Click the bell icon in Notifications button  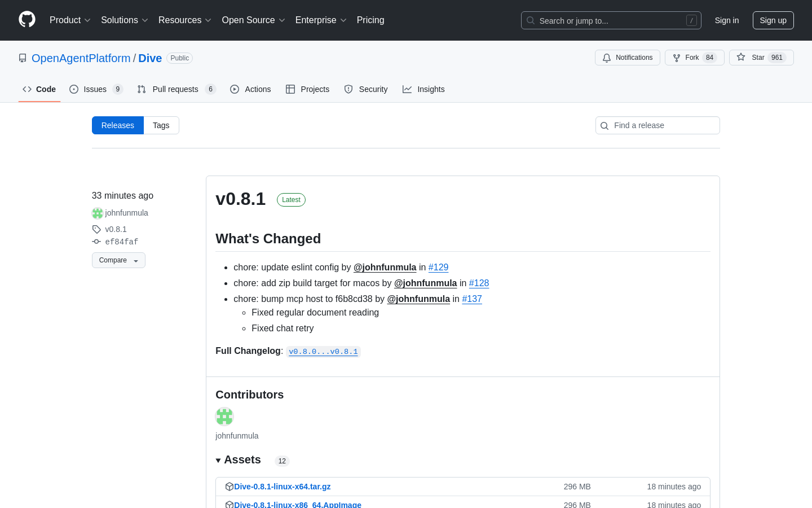click(607, 58)
